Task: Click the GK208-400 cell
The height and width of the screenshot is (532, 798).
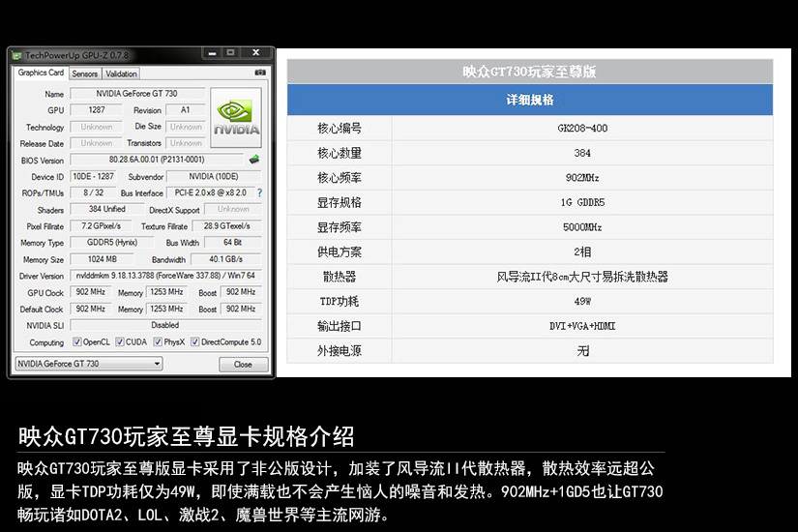Action: click(x=582, y=129)
